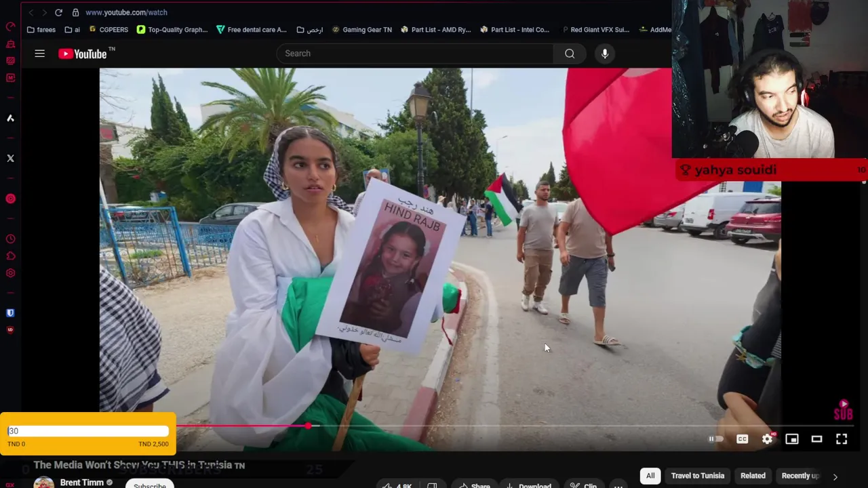Like the video with thumbs up 4.8K

[x=399, y=484]
